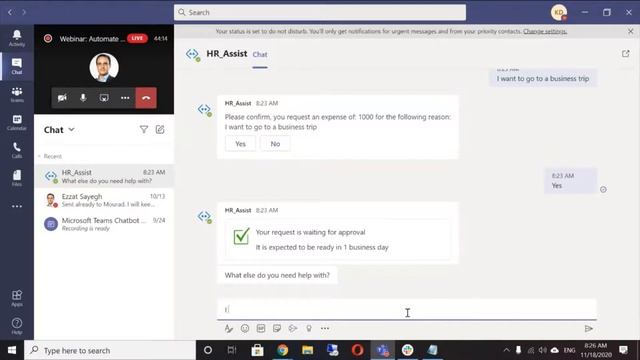Image resolution: width=640 pixels, height=360 pixels.
Task: Click the message compose box
Action: click(x=407, y=309)
